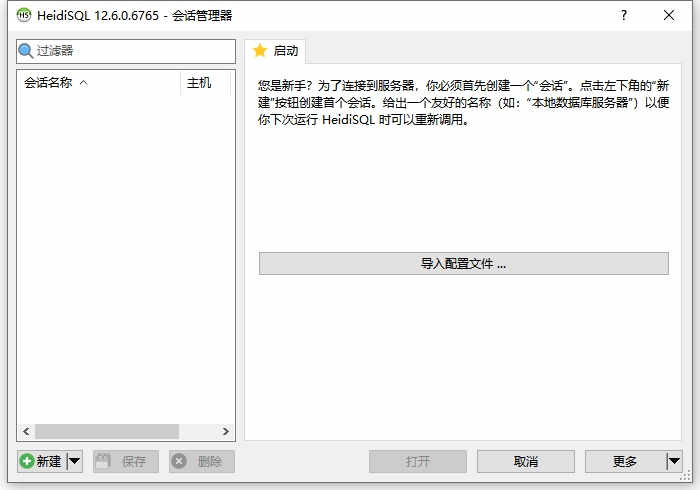Close the 会话管理器 window

[x=669, y=15]
